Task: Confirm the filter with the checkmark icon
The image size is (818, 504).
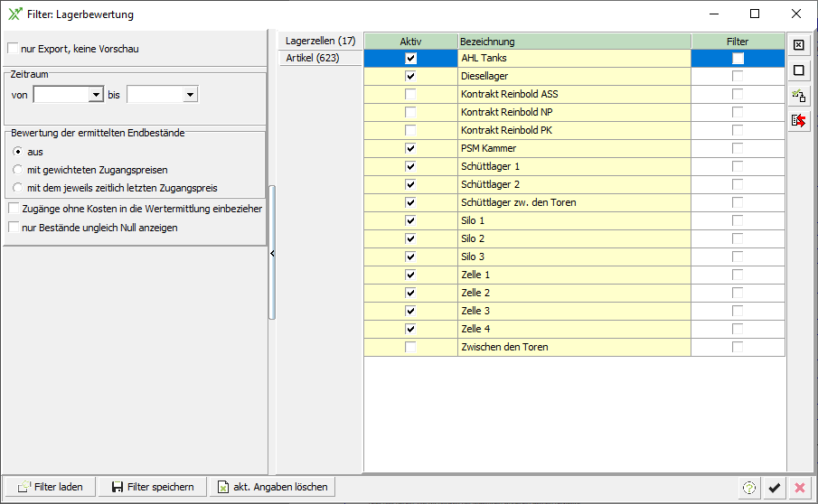Action: 774,488
